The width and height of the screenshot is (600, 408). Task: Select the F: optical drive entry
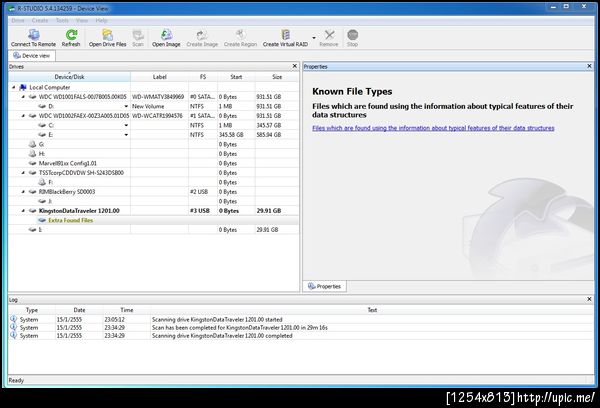pyautogui.click(x=153, y=182)
